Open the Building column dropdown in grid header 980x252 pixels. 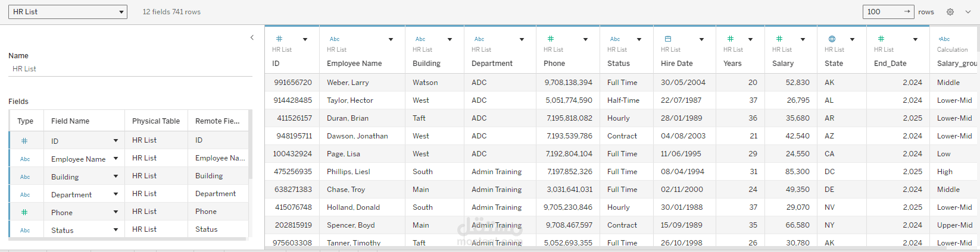pyautogui.click(x=450, y=39)
